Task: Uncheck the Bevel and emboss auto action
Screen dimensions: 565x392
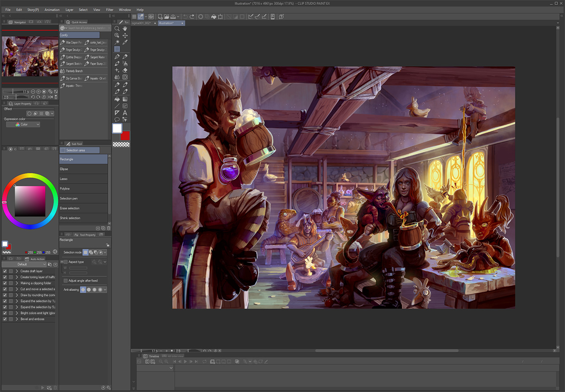Action: 5,319
